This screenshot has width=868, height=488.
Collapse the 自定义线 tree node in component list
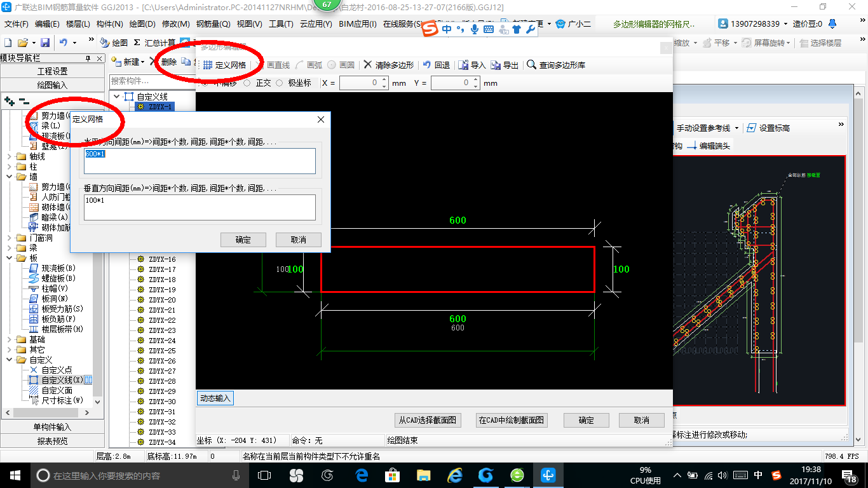(x=116, y=97)
